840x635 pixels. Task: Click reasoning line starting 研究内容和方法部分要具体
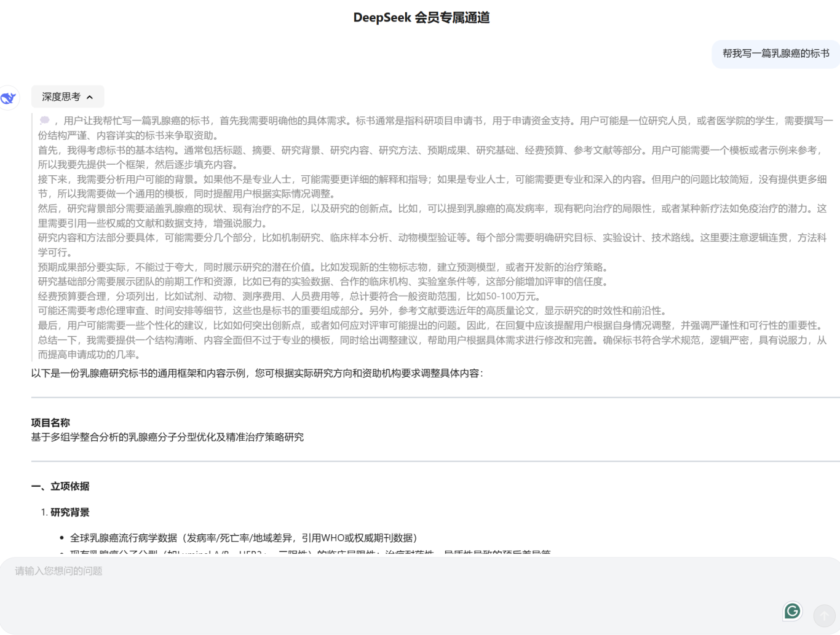432,245
